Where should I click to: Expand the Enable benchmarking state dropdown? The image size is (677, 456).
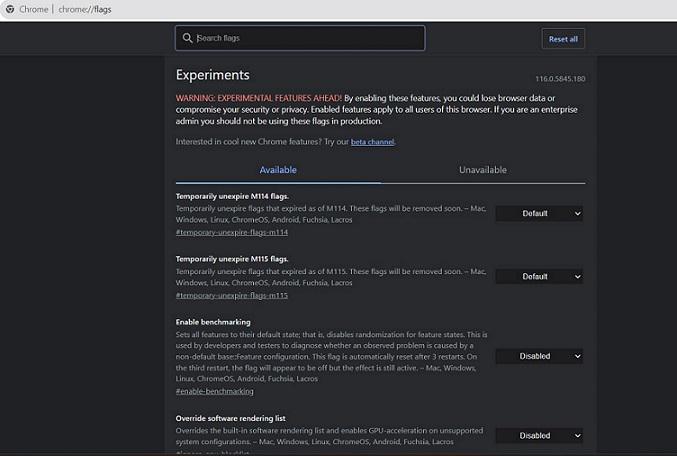point(539,356)
